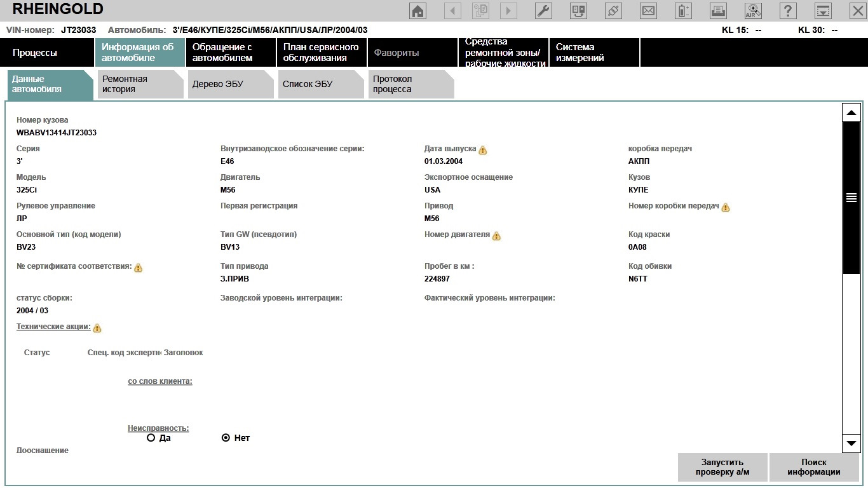Switch to the Дерево ЭБУ tab
The image size is (868, 488).
click(x=231, y=85)
